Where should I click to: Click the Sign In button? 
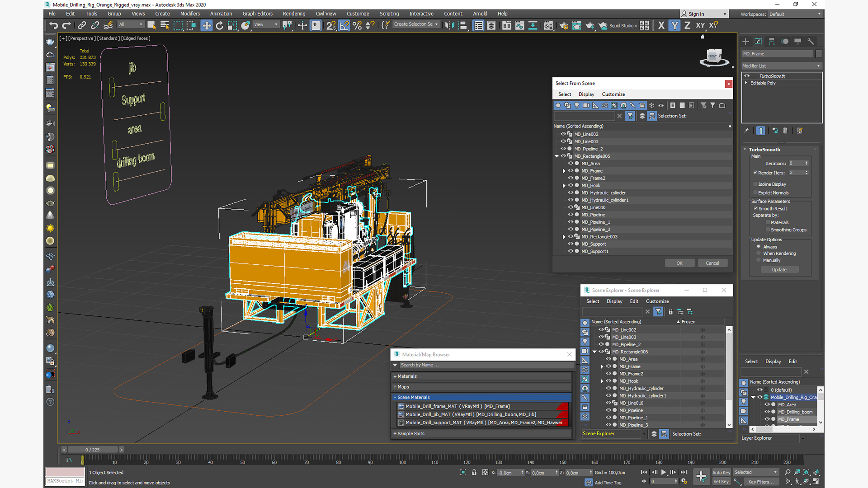tap(704, 14)
